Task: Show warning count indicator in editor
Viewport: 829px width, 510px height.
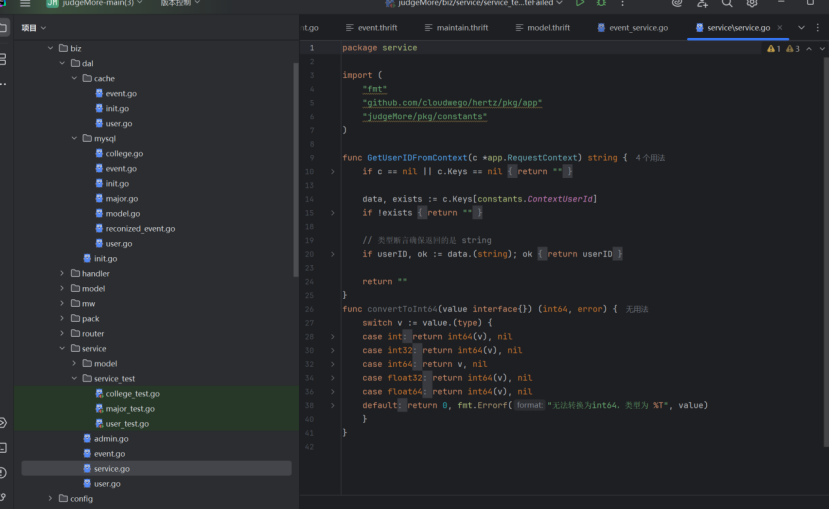Action: point(774,49)
